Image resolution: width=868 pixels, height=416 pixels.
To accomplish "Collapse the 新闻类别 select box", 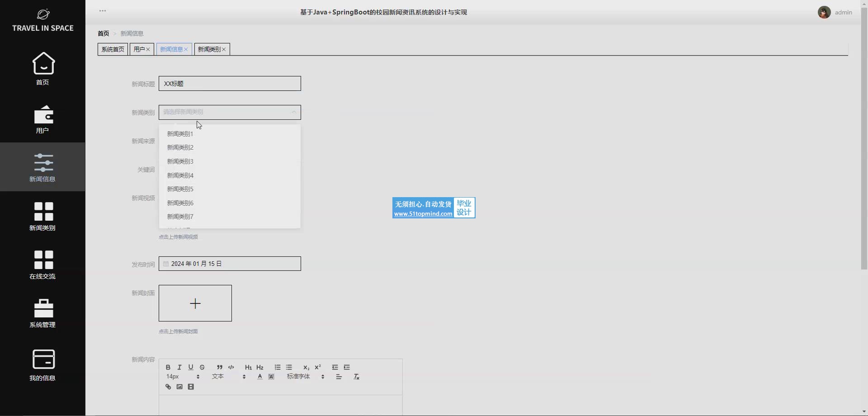I will [230, 112].
